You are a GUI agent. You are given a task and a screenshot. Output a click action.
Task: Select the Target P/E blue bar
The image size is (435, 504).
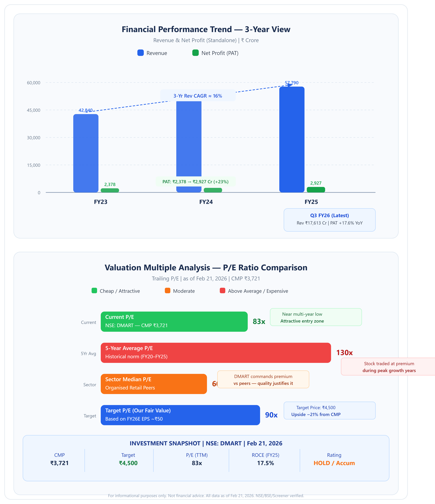pyautogui.click(x=180, y=415)
